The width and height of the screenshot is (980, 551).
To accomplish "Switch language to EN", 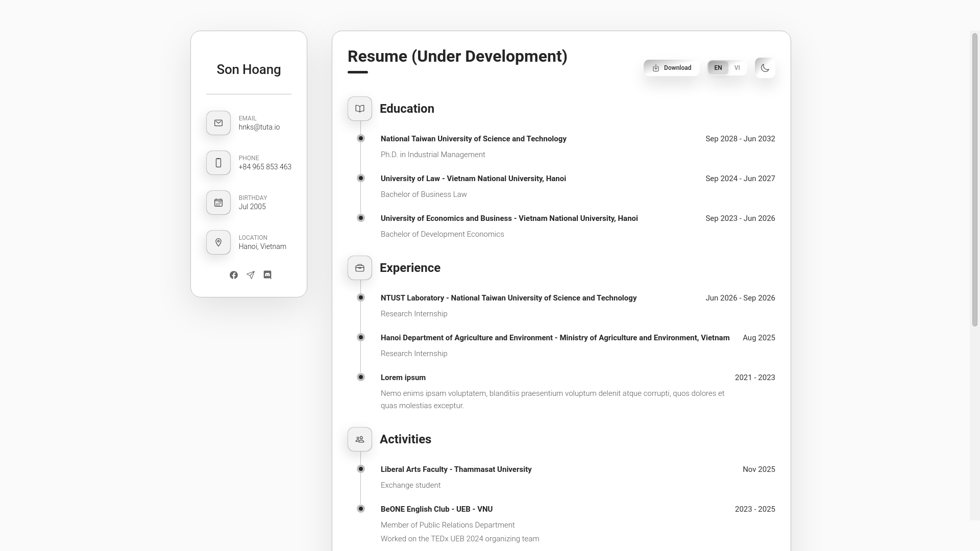I will 718,68.
